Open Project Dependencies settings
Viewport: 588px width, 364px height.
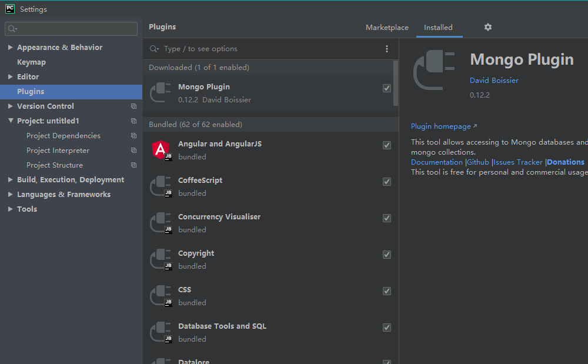coord(64,135)
